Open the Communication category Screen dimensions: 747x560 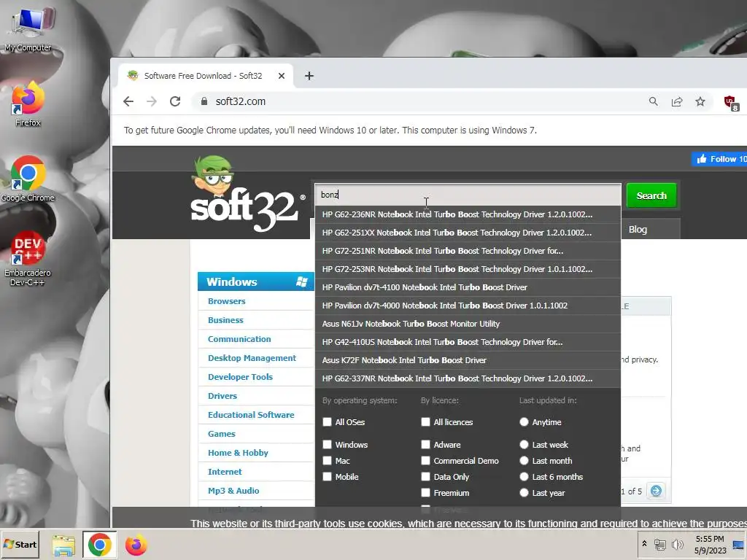pos(239,339)
